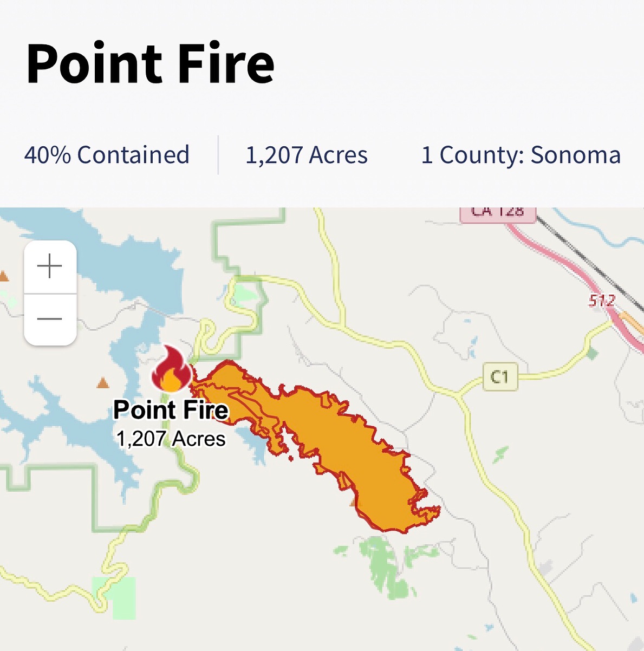Click the zoom out minus button
Screen dimensions: 644x651
[50, 319]
